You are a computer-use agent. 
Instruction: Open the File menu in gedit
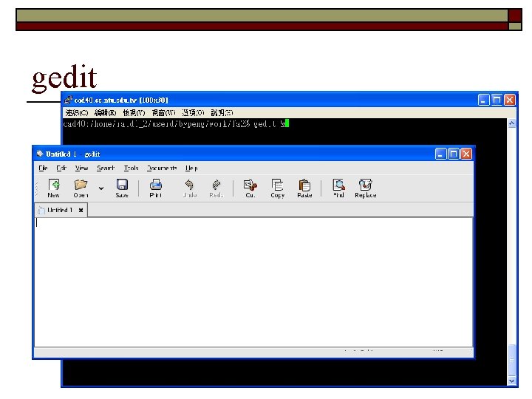43,168
